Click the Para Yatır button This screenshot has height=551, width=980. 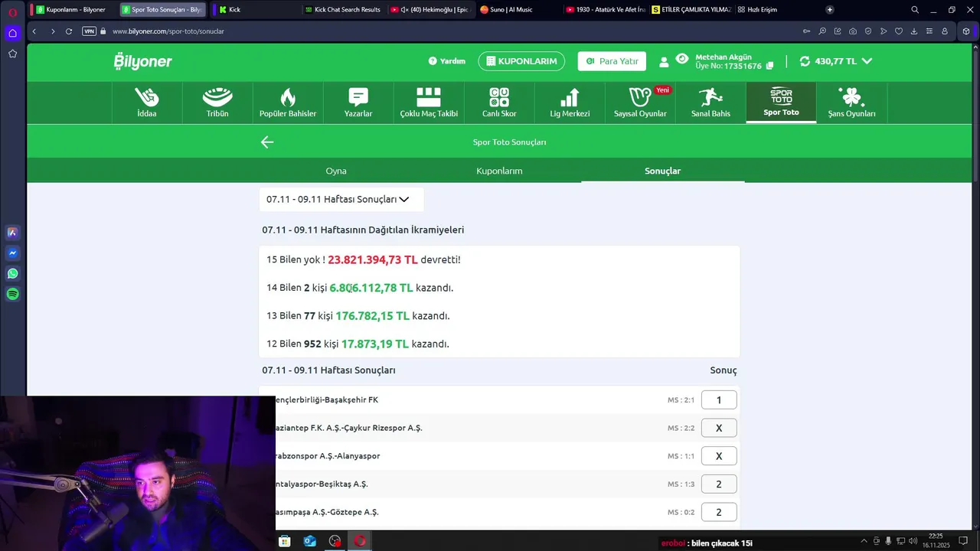tap(612, 61)
